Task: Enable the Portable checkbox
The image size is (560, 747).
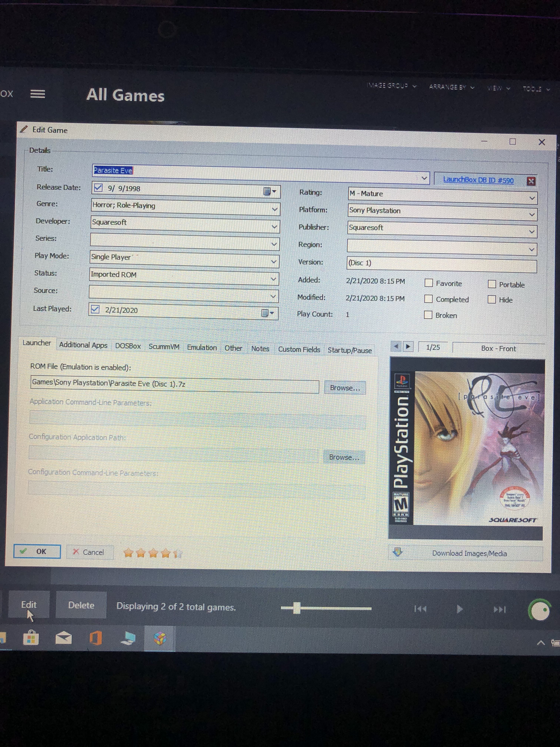Action: (492, 284)
